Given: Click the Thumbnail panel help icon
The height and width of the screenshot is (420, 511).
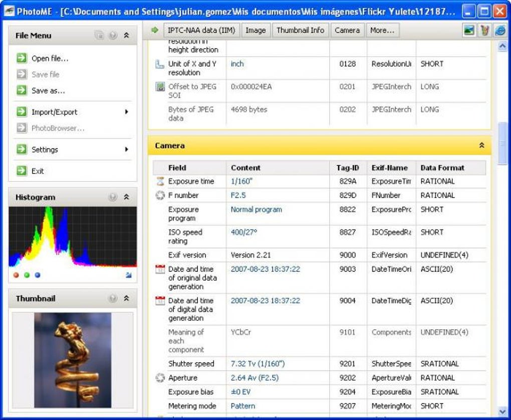Looking at the screenshot, I should click(112, 298).
